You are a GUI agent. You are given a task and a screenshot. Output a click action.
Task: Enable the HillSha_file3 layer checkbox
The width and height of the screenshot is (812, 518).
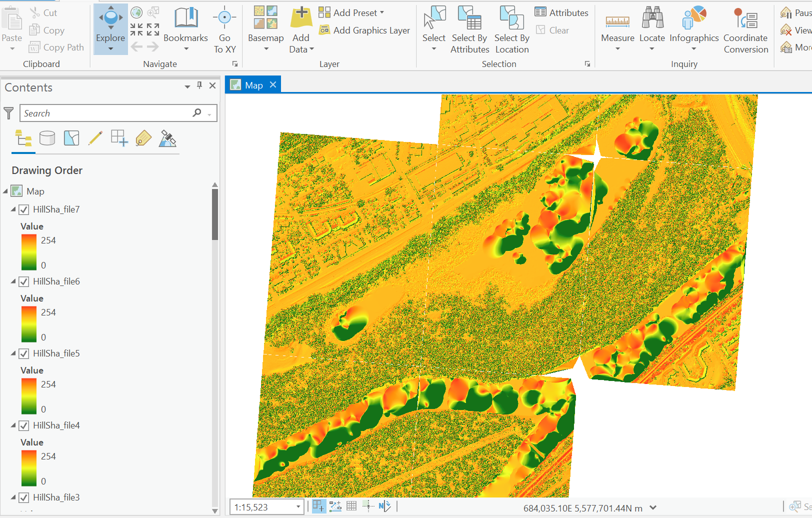23,497
